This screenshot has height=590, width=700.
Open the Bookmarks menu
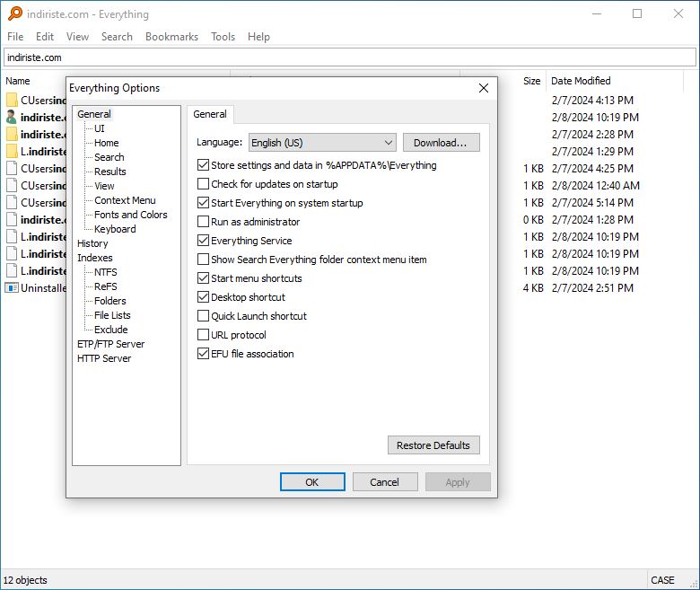(x=171, y=37)
